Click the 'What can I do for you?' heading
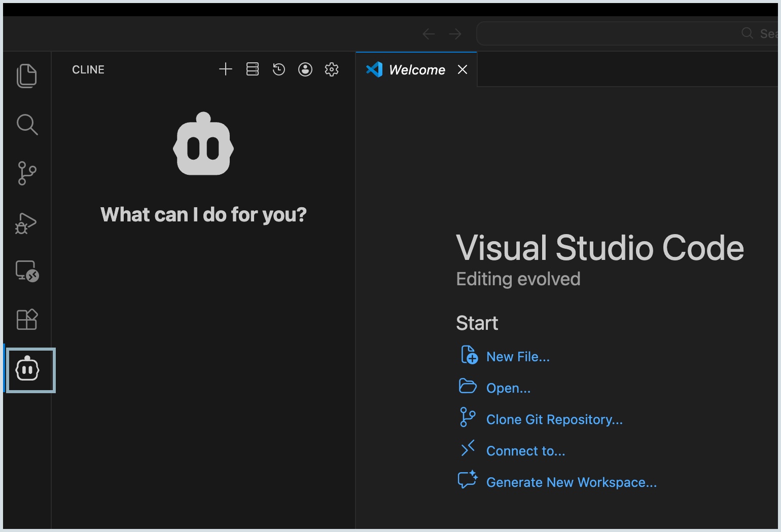Image resolution: width=781 pixels, height=532 pixels. pyautogui.click(x=203, y=215)
